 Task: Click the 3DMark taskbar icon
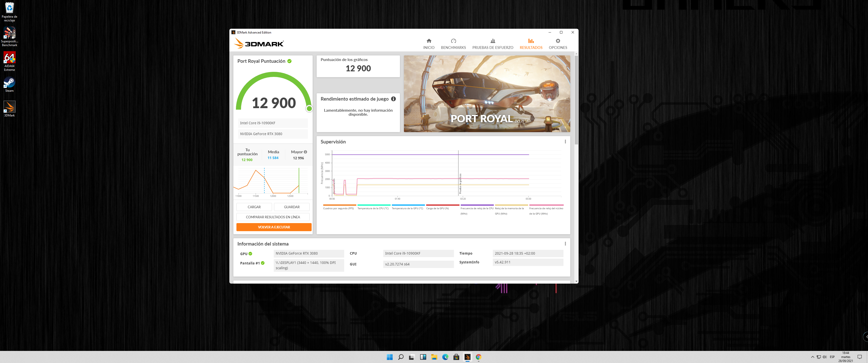tap(467, 357)
